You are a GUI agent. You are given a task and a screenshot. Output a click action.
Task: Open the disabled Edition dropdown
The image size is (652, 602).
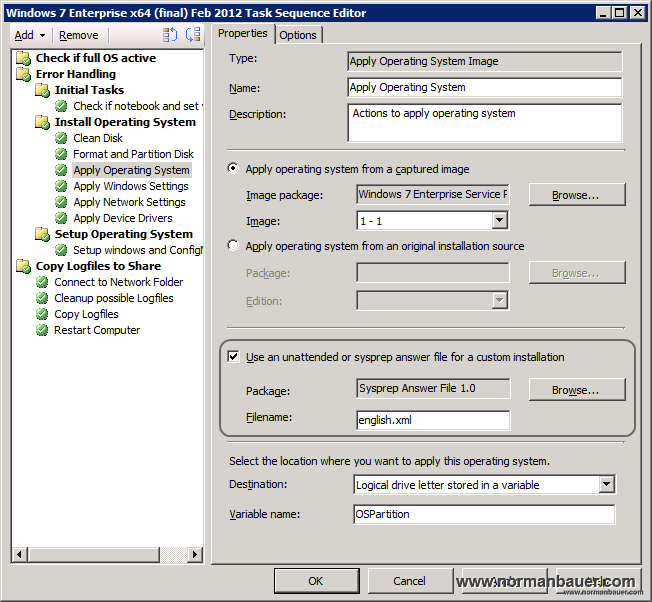pos(499,300)
